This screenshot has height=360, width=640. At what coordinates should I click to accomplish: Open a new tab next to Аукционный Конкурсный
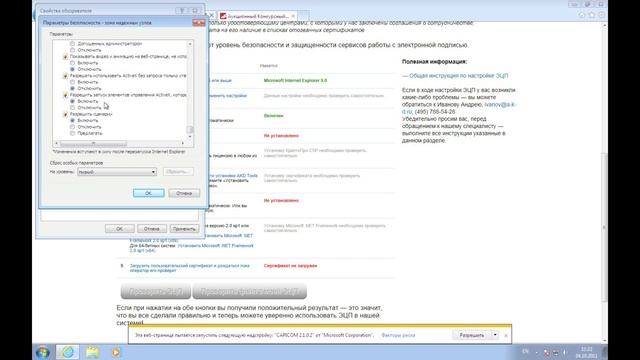pos(304,16)
